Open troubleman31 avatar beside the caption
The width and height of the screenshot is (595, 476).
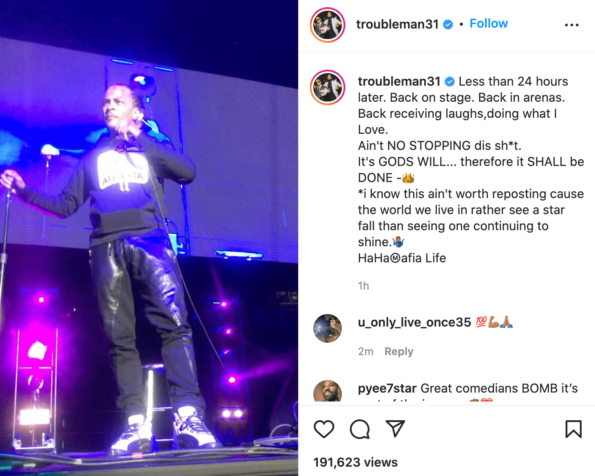(x=328, y=87)
